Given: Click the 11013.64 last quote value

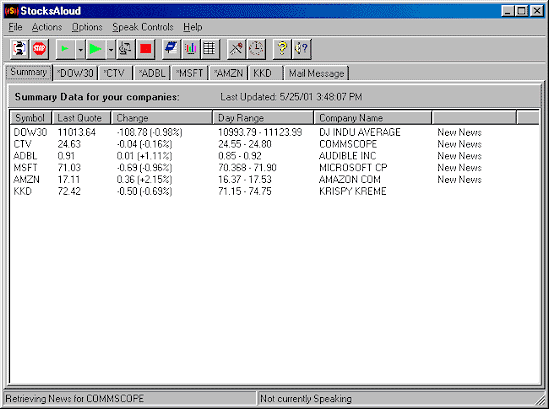Looking at the screenshot, I should click(x=76, y=132).
